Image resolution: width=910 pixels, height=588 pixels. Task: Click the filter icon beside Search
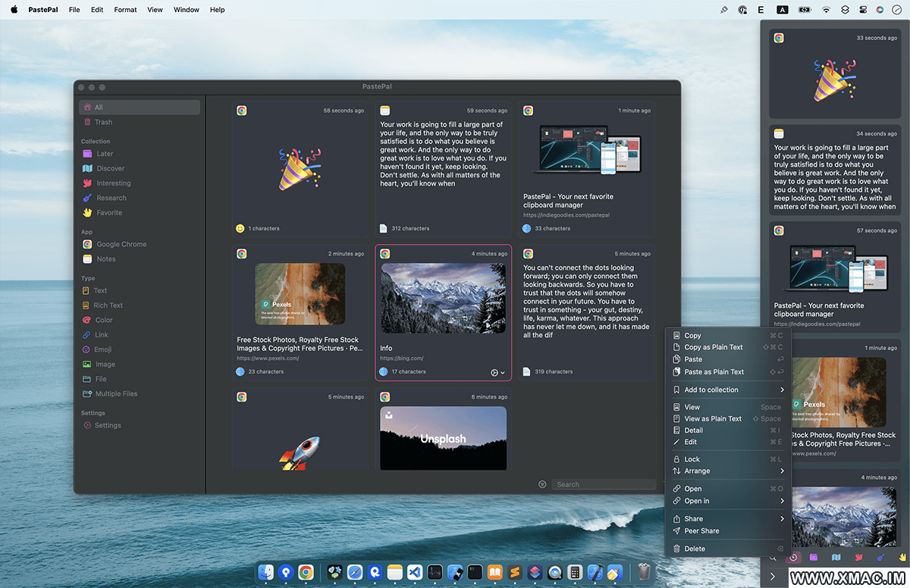[x=542, y=484]
